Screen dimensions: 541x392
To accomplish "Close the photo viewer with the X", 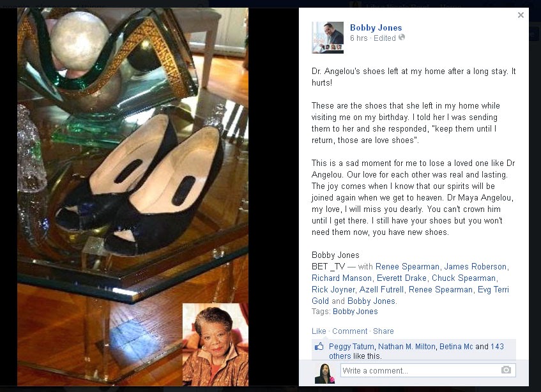I will [521, 15].
